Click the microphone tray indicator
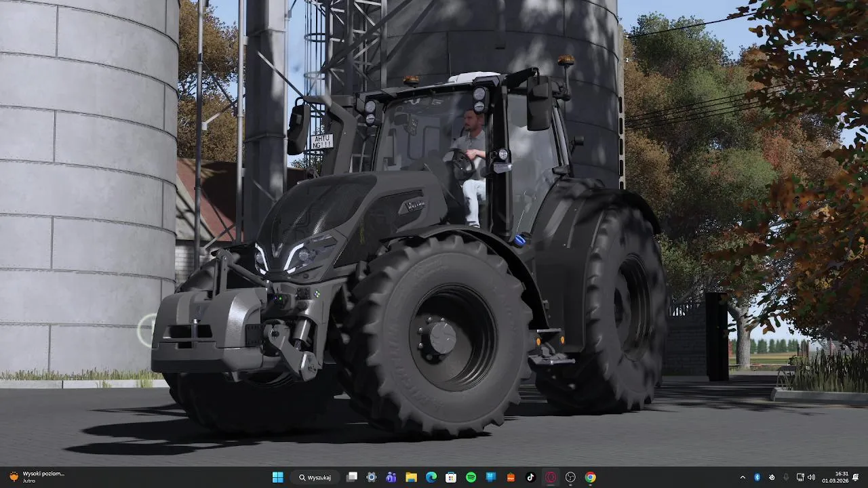Screen dimensions: 868x488 point(786,477)
